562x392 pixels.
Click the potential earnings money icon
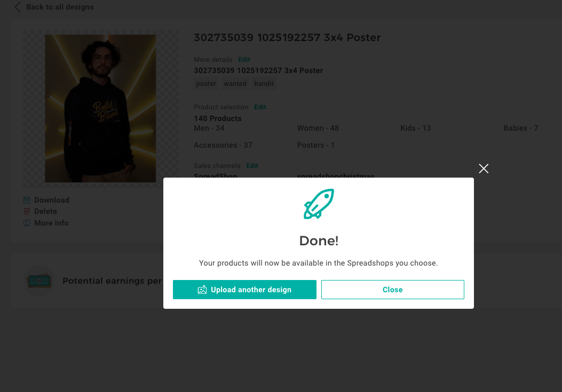(39, 281)
